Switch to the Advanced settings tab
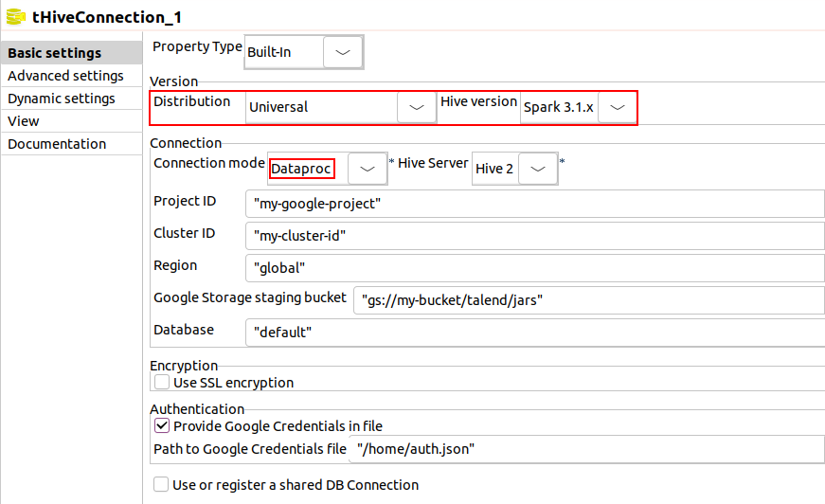This screenshot has width=825, height=504. coord(65,76)
